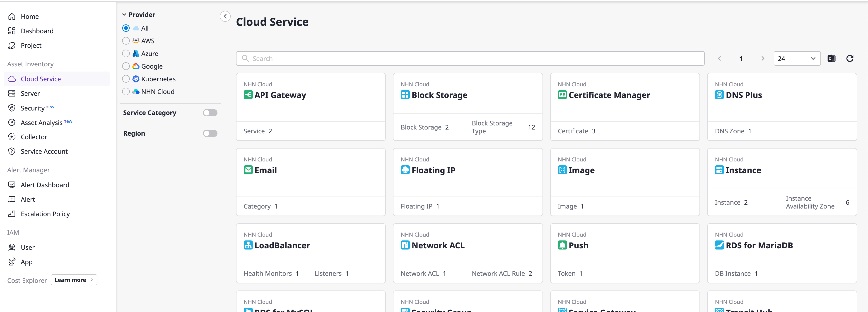Click the DNS Plus service icon
This screenshot has height=312, width=868.
719,95
